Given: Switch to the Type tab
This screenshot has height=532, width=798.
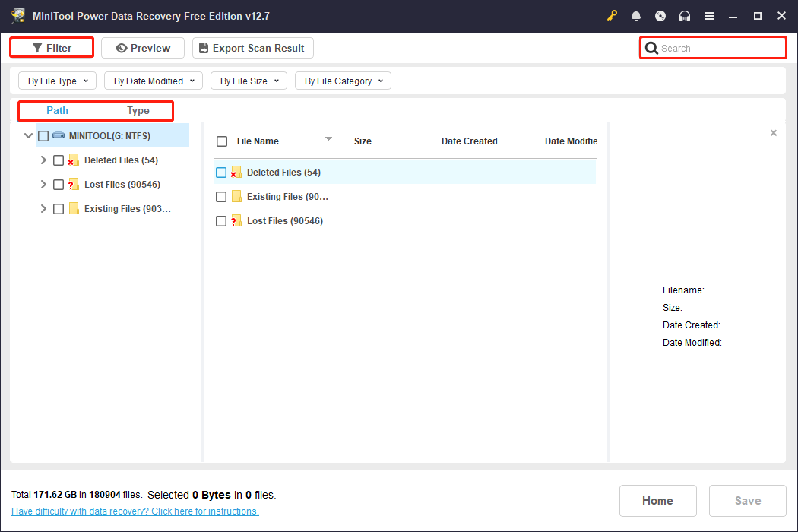Looking at the screenshot, I should (138, 110).
